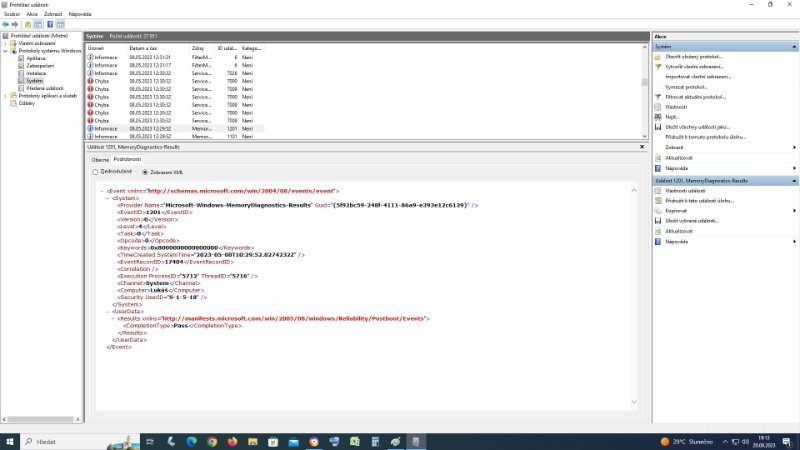Image resolution: width=800 pixels, height=450 pixels.
Task: Save all events via Uložit všechny události jako
Action: (x=697, y=127)
